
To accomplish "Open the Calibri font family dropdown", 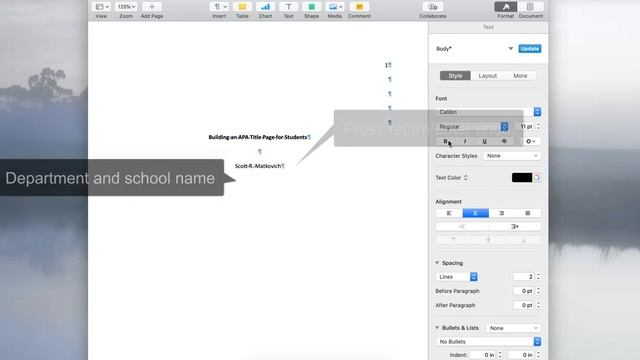I will (489, 112).
